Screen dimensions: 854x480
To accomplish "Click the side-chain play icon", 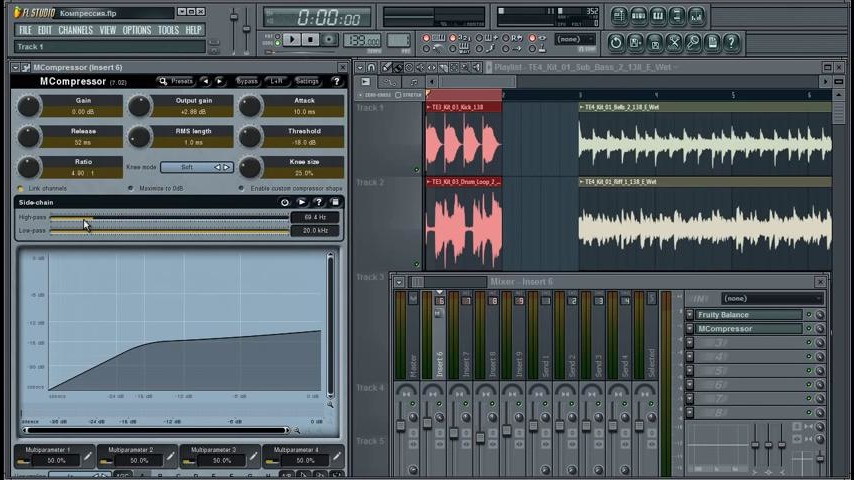I will (x=301, y=202).
